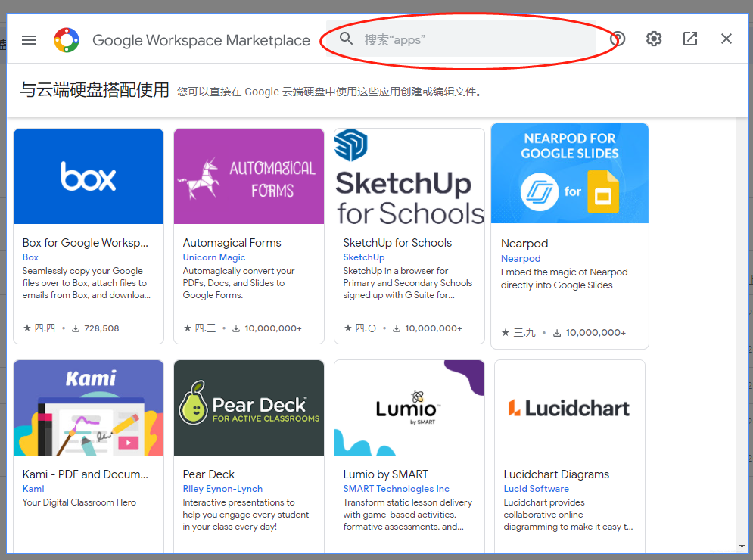Open the Riley Eynon-Lynch developer link
The width and height of the screenshot is (753, 560).
click(222, 488)
